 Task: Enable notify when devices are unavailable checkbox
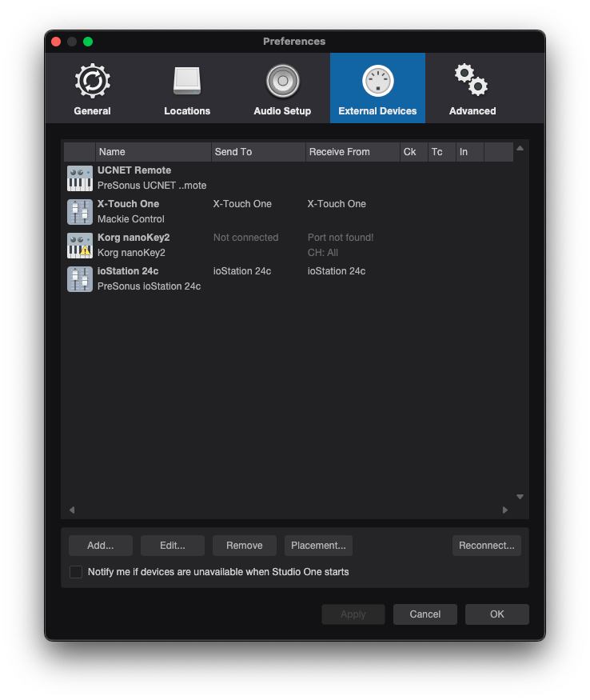[76, 572]
